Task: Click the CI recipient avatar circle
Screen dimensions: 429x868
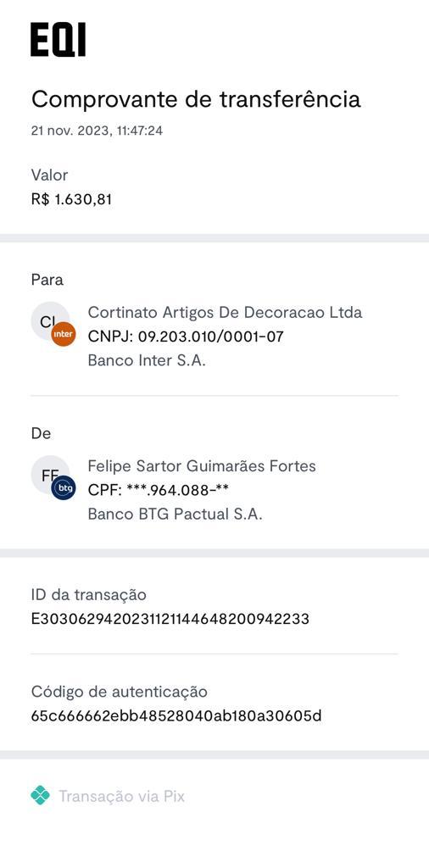Action: tap(50, 321)
